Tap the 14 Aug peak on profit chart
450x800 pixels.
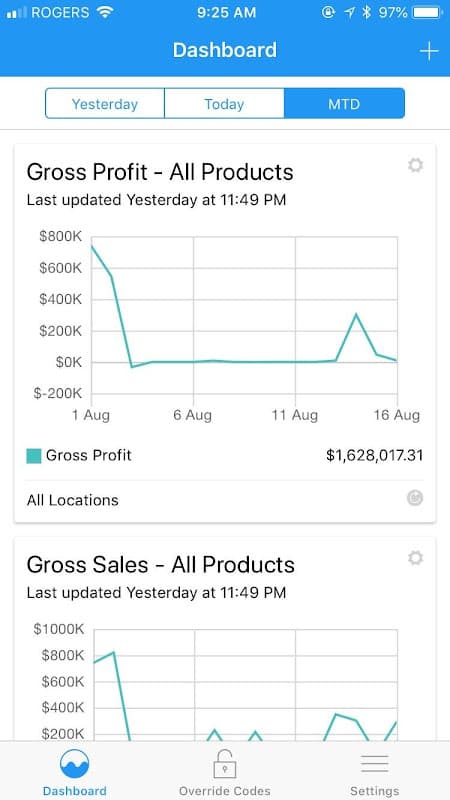(356, 314)
